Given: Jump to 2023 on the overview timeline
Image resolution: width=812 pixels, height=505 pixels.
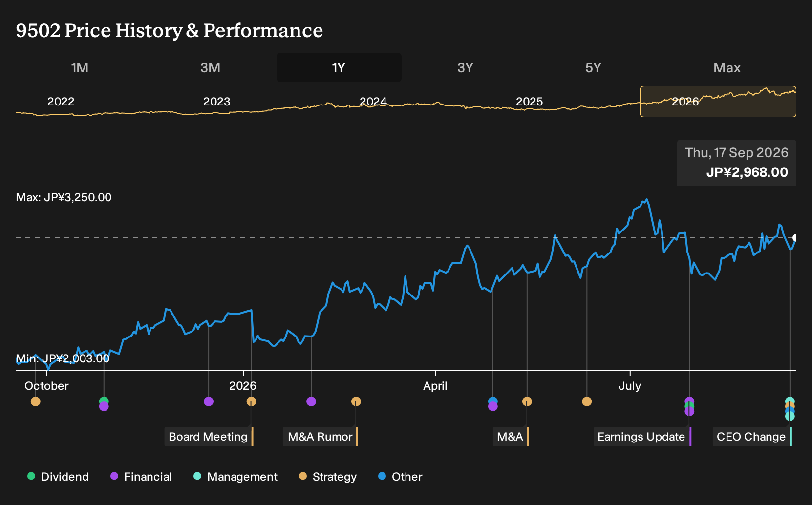Looking at the screenshot, I should (217, 102).
